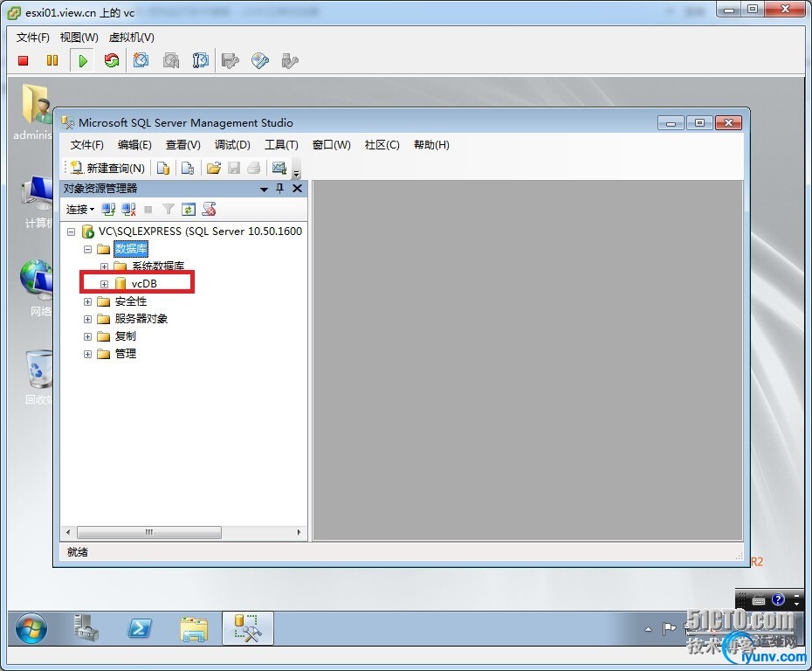The height and width of the screenshot is (671, 812).
Task: Select the 服务器对象 tree item
Action: (x=141, y=319)
